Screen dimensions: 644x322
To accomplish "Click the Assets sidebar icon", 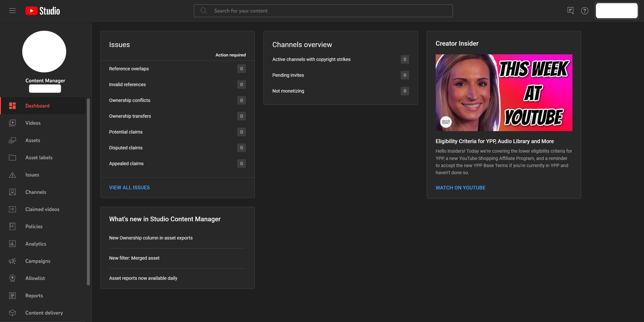I will click(x=12, y=140).
